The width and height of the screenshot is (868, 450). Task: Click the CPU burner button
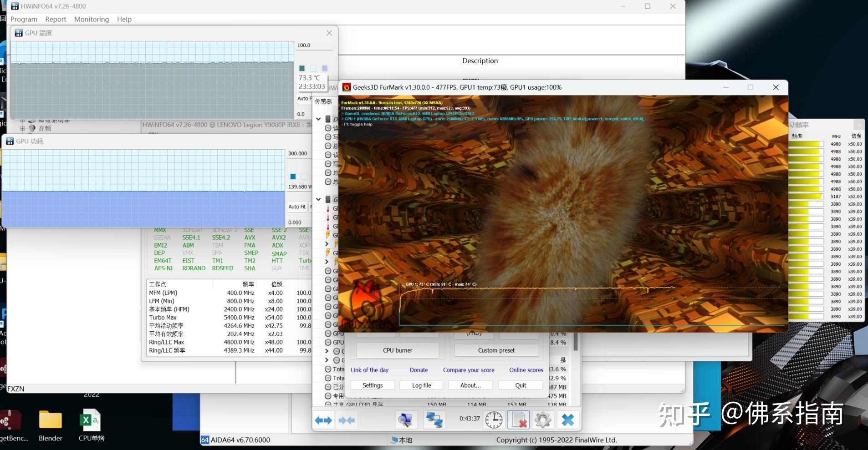point(397,350)
